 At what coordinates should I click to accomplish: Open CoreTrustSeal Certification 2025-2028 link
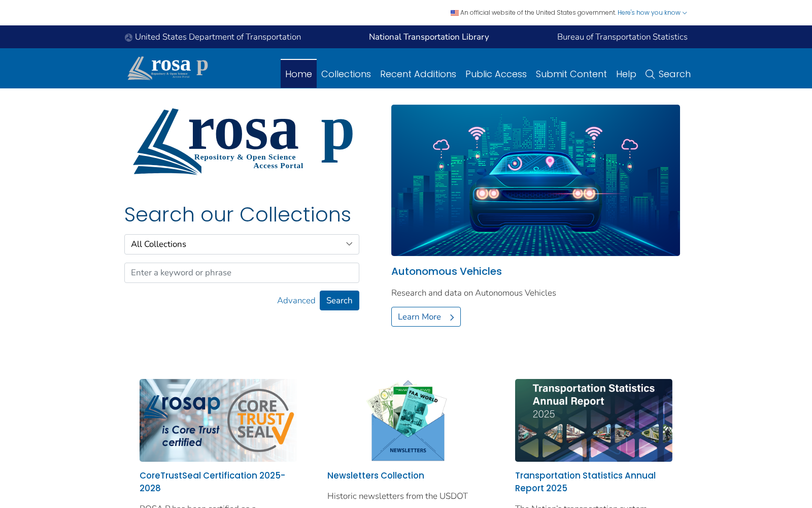pyautogui.click(x=212, y=482)
